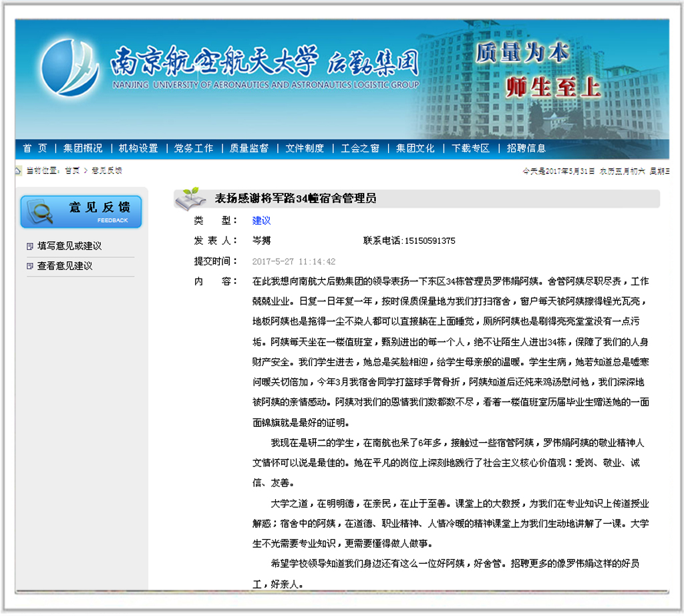This screenshot has height=616, width=684.
Task: Click the university globe logo icon
Action: [69, 67]
